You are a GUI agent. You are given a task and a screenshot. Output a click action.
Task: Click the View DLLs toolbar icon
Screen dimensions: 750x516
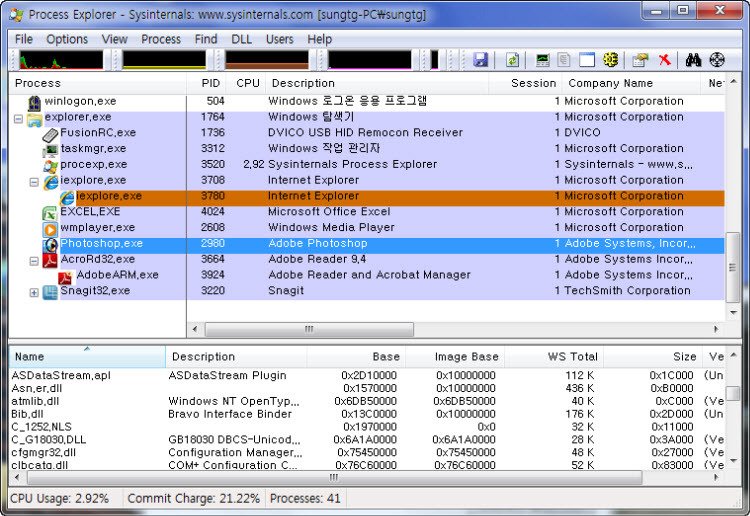tap(611, 60)
